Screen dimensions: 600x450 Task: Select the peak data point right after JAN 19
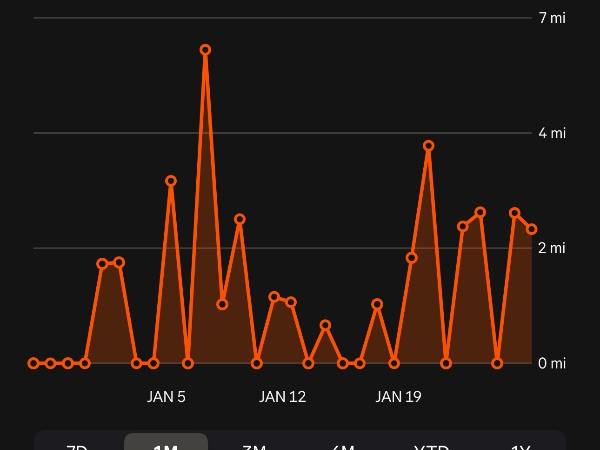[428, 146]
